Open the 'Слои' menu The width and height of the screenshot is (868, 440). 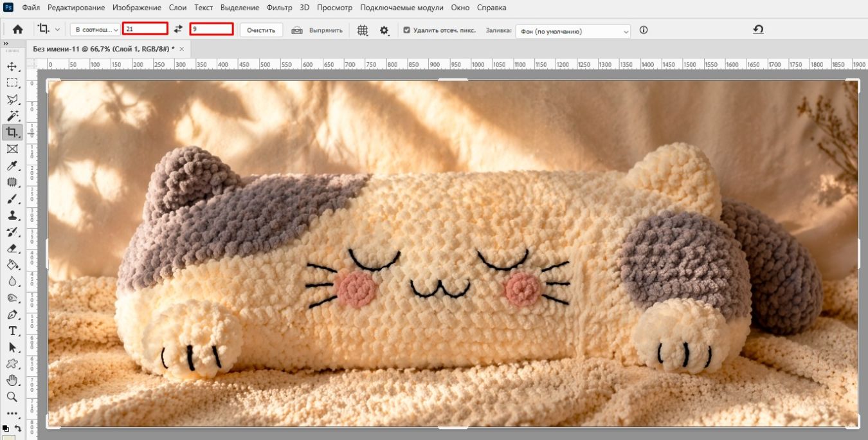(178, 8)
